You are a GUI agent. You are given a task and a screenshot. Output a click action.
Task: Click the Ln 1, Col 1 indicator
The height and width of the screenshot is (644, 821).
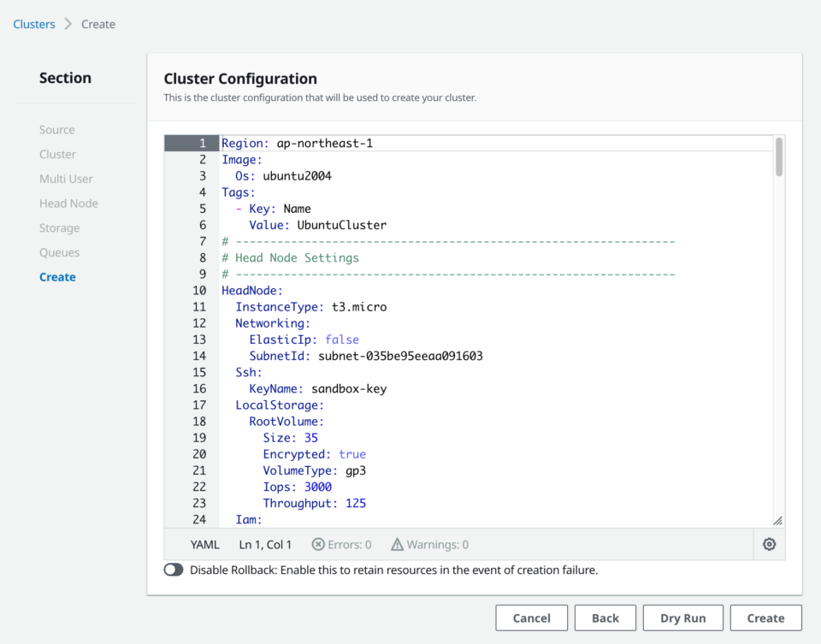tap(264, 544)
